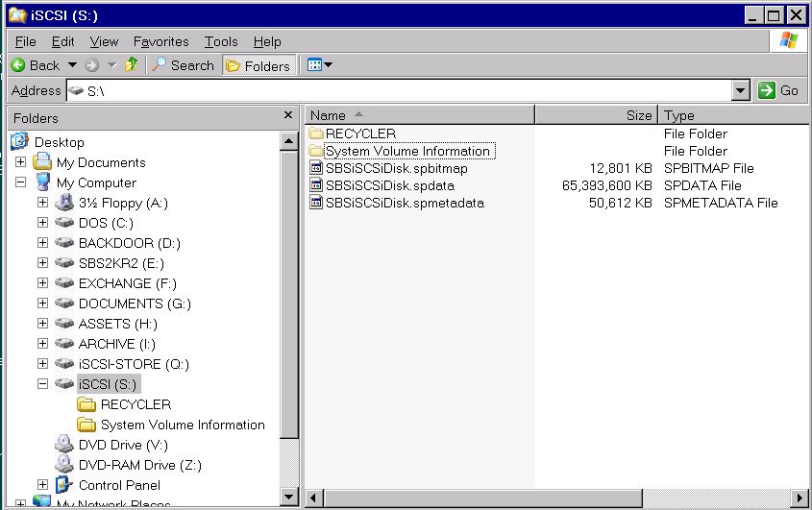Expand the ARCHIVE (I:) node

coord(43,344)
